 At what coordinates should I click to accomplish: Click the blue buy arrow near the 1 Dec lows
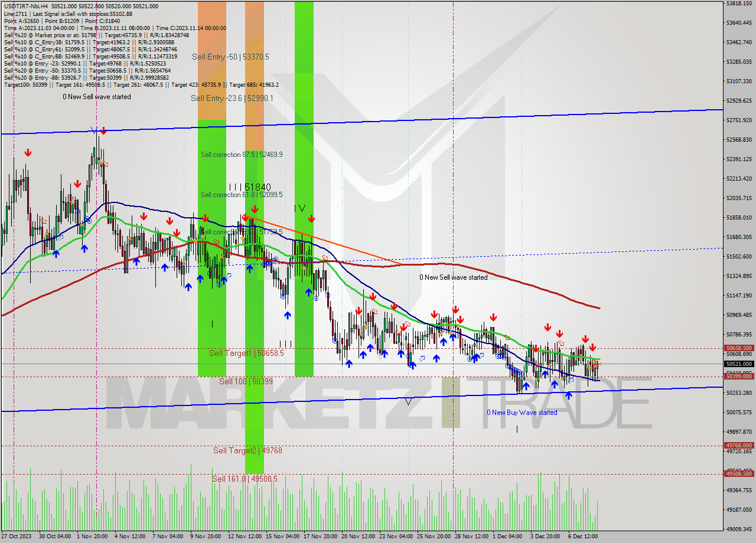point(527,385)
